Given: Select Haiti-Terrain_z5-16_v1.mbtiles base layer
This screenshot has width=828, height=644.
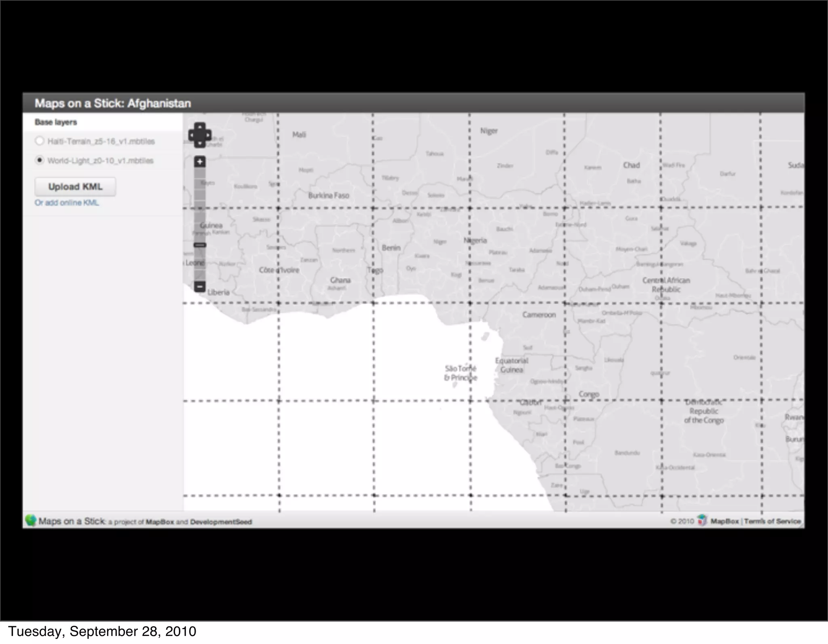Looking at the screenshot, I should 40,141.
